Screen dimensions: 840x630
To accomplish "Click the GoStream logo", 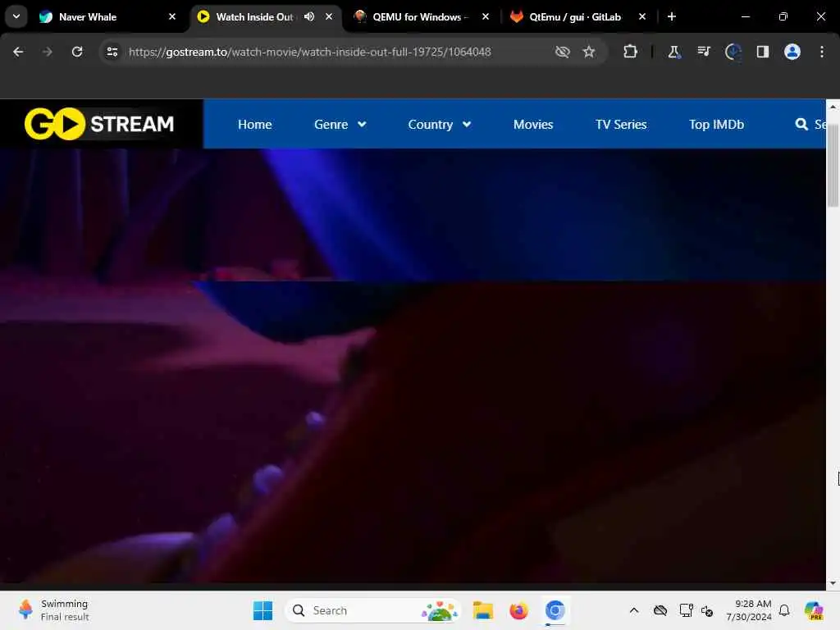I will [x=99, y=124].
